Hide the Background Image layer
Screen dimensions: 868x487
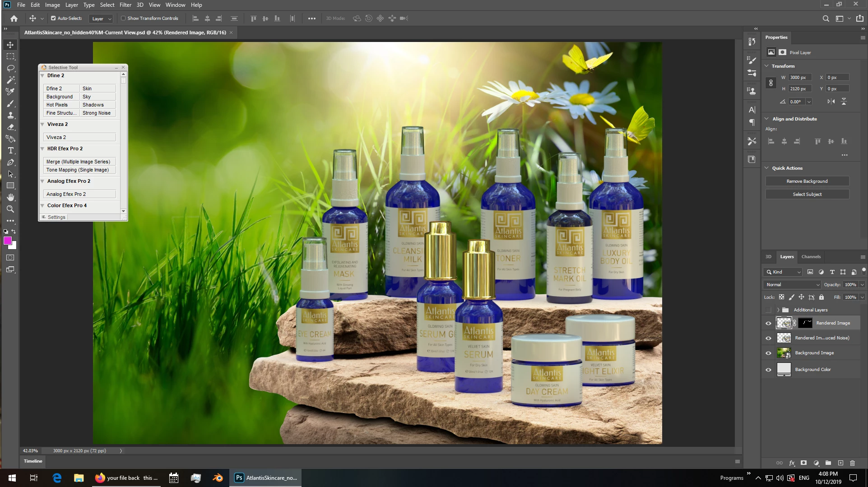[x=768, y=353]
